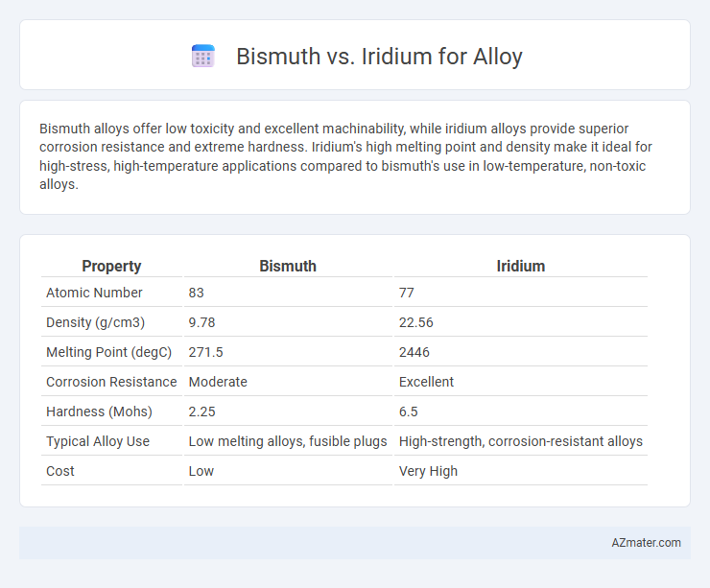Click the title 'Bismuth vs. Iridium for Alloy'

point(379,57)
